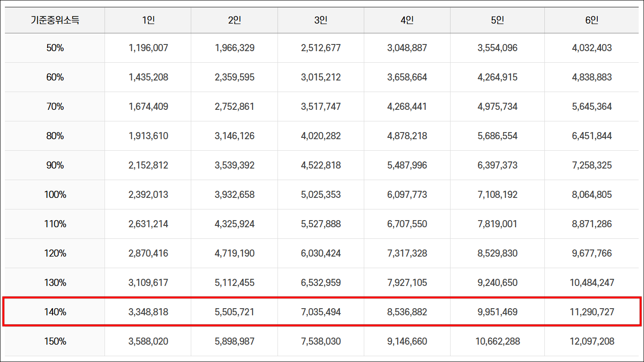Viewport: 644px width, 362px height.
Task: Click the 50% row label
Action: pos(55,48)
